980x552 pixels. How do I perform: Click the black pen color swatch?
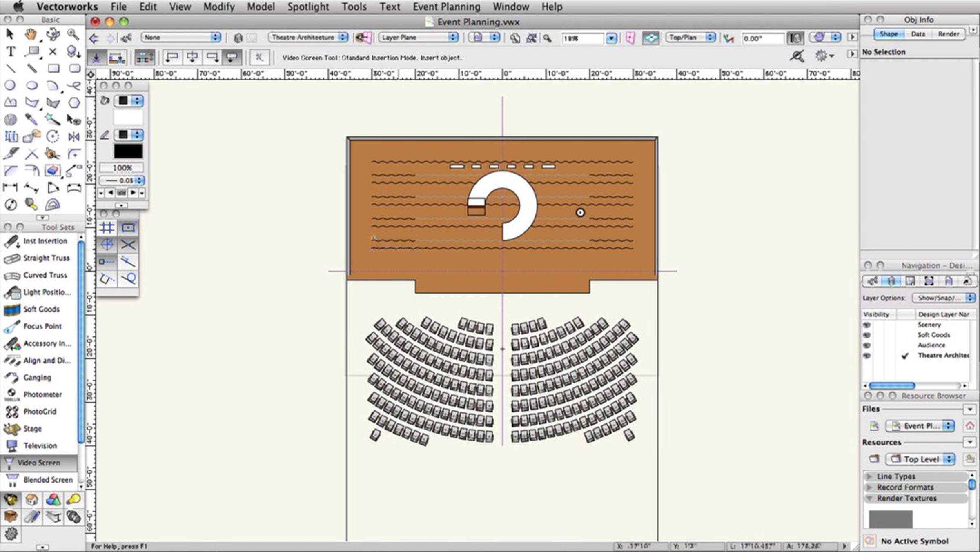point(128,151)
